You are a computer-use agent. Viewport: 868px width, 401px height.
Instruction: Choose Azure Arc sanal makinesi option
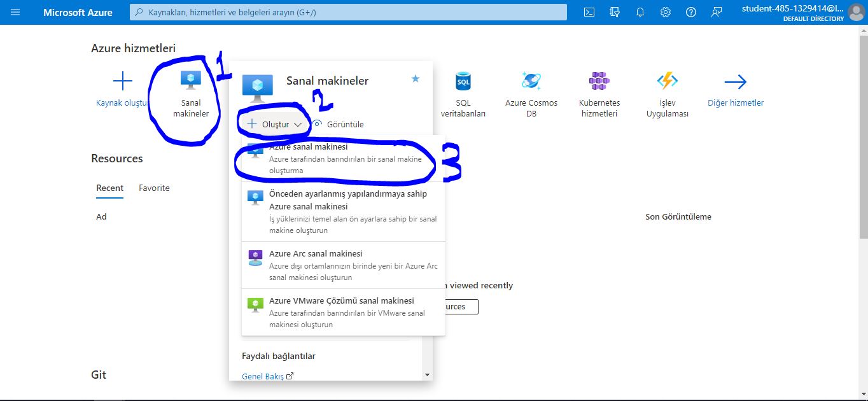[x=344, y=265]
